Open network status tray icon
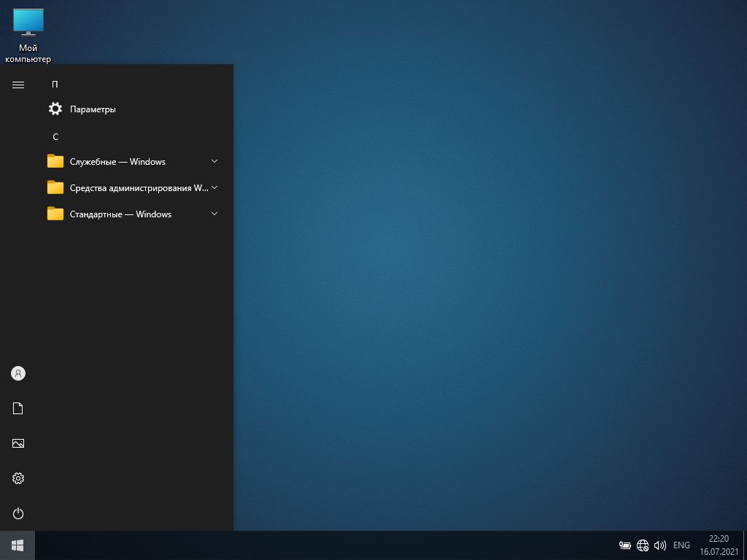747x560 pixels. click(643, 545)
